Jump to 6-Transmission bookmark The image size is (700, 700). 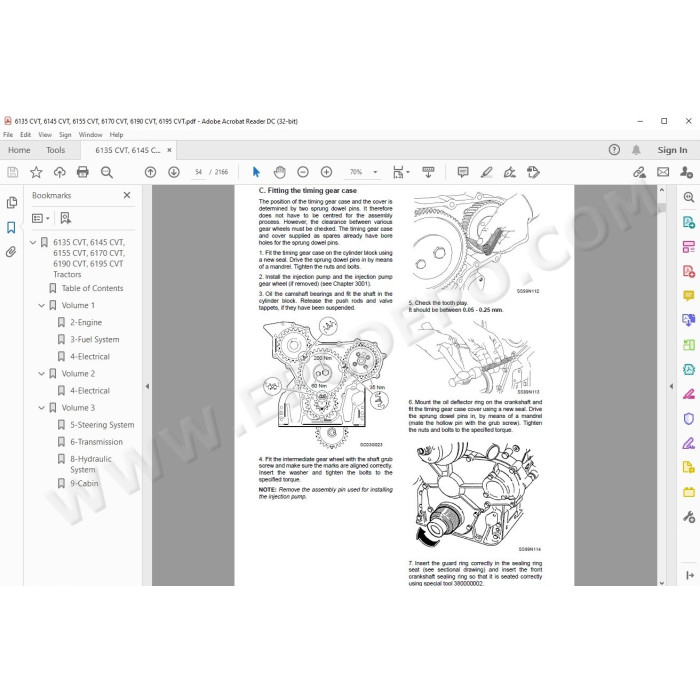[x=96, y=442]
